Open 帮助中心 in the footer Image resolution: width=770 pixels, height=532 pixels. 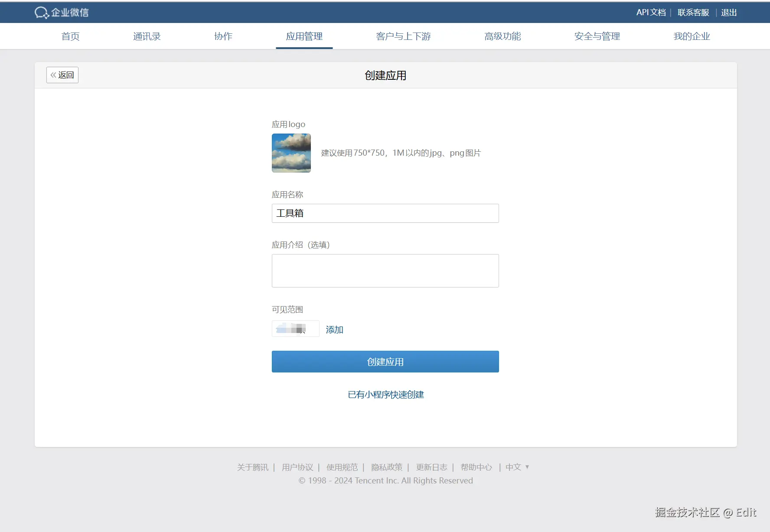click(x=476, y=467)
